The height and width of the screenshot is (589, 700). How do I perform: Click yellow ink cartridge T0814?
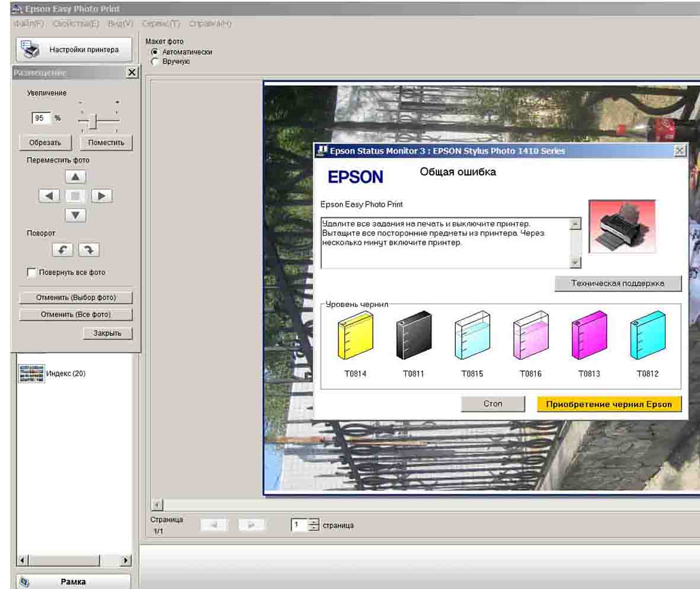pyautogui.click(x=356, y=335)
